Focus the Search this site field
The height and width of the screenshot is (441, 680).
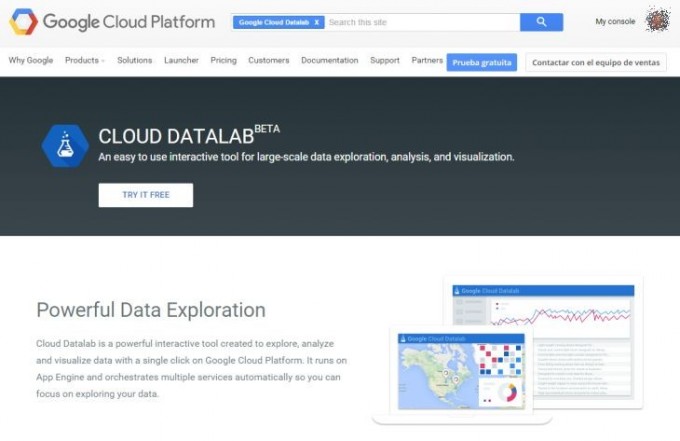click(422, 22)
